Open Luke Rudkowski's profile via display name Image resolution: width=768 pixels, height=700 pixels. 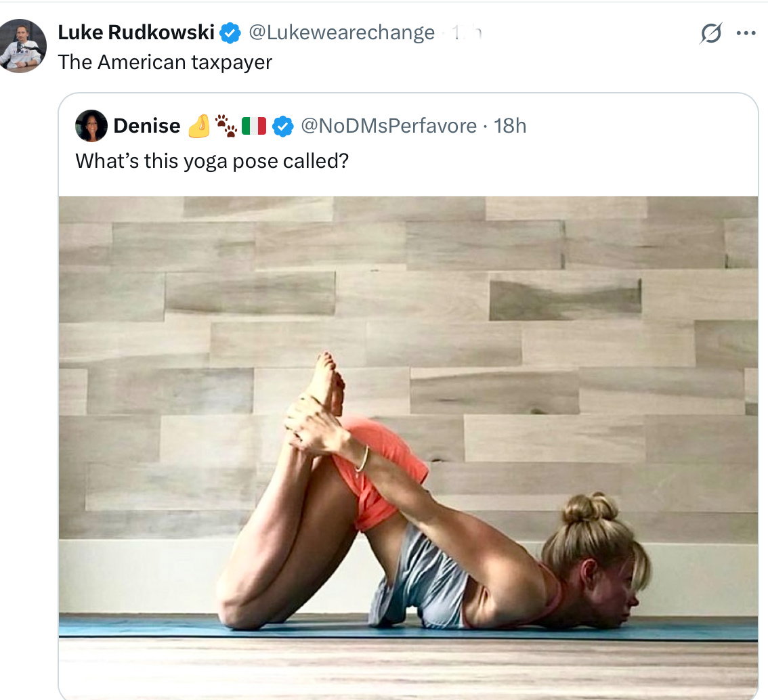click(136, 32)
